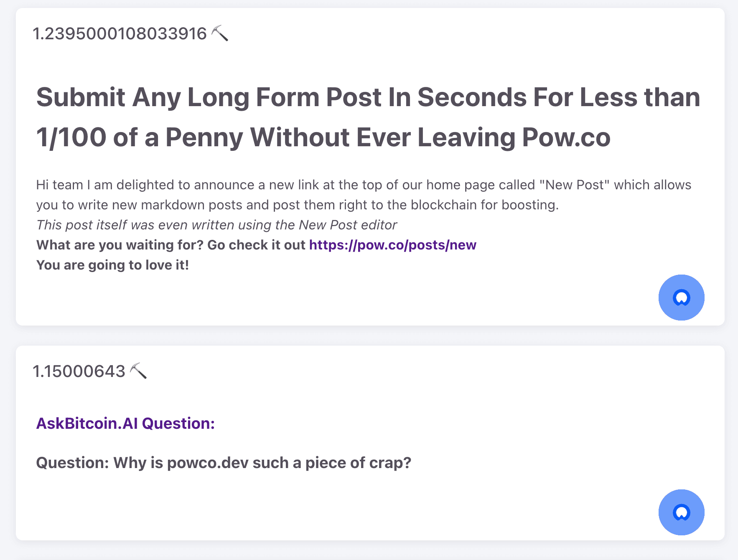This screenshot has width=738, height=560.
Task: Open the https://pow.co/posts/new link
Action: [392, 245]
